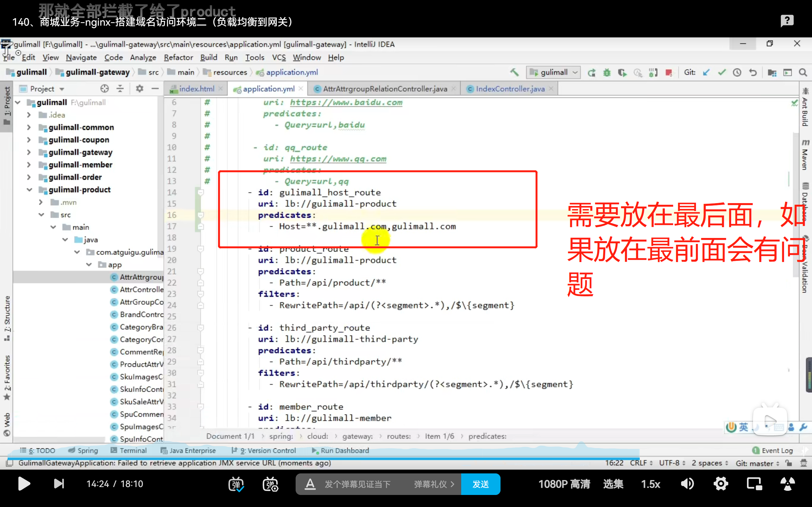Switch to the IndexController.java tab

point(510,89)
